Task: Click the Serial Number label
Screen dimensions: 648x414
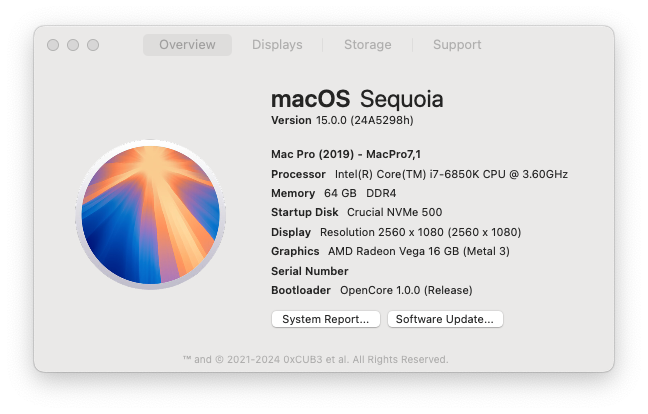Action: [x=310, y=271]
